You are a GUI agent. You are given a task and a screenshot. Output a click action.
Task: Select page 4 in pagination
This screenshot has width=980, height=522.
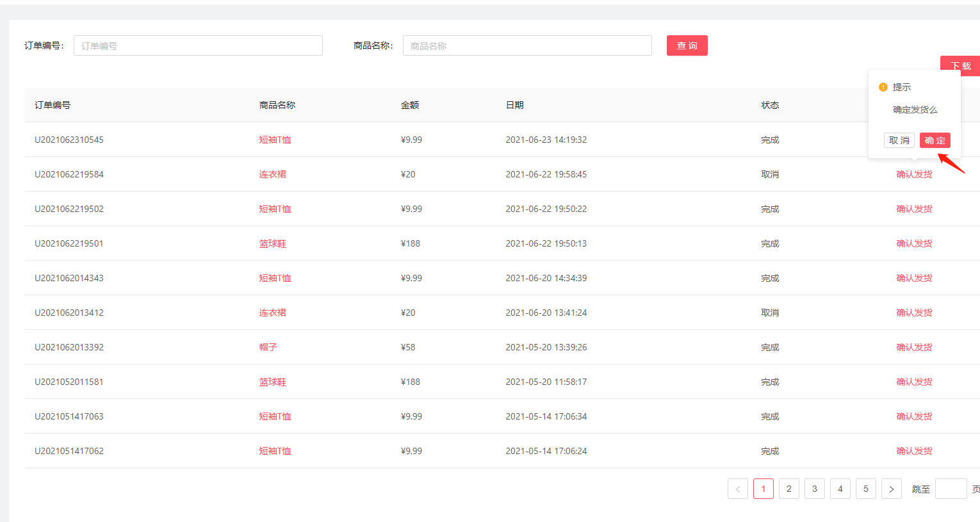click(840, 489)
